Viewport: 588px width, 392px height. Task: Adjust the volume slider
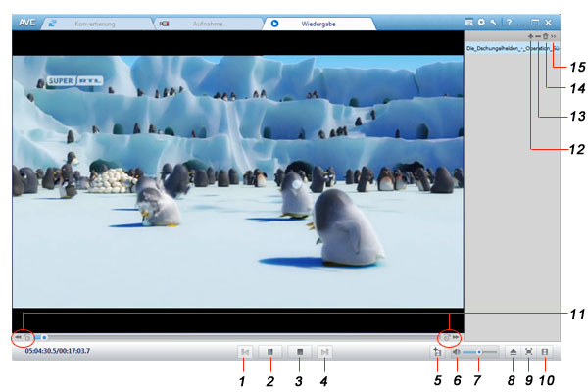tap(480, 352)
